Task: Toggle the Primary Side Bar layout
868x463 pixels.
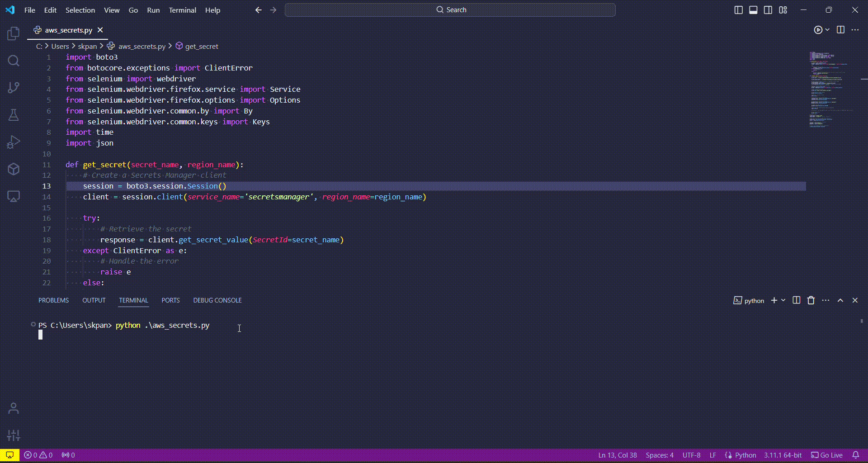Action: point(738,10)
